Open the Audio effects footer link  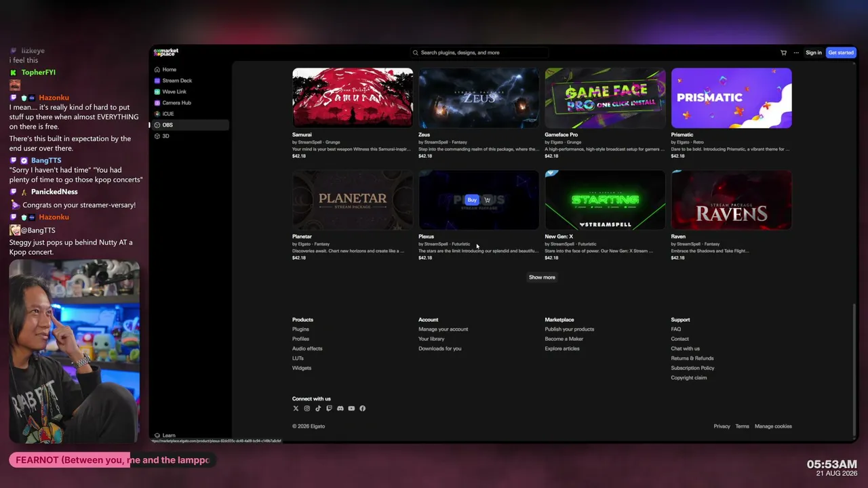[307, 348]
